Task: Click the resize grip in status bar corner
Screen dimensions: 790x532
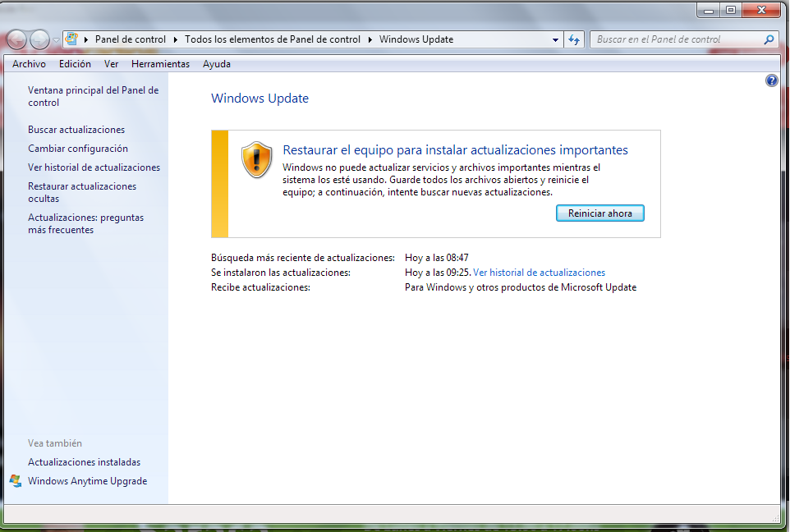Action: 776,518
